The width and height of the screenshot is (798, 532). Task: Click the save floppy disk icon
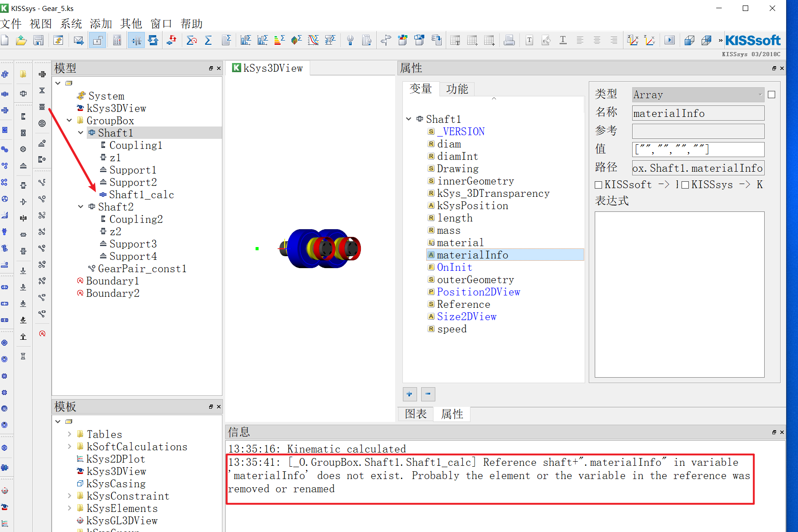(38, 40)
